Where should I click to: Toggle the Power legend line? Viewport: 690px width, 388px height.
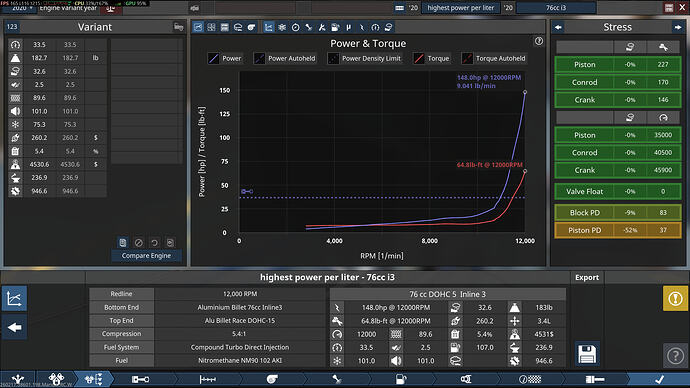tap(225, 58)
